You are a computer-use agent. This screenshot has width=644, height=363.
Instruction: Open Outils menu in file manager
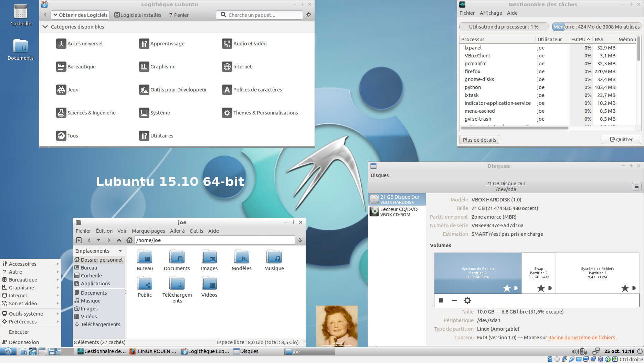(x=197, y=231)
